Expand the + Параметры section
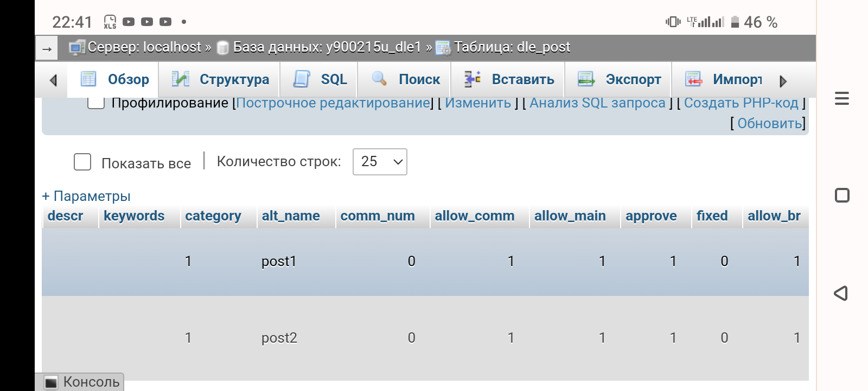Image resolution: width=868 pixels, height=391 pixels. (86, 196)
